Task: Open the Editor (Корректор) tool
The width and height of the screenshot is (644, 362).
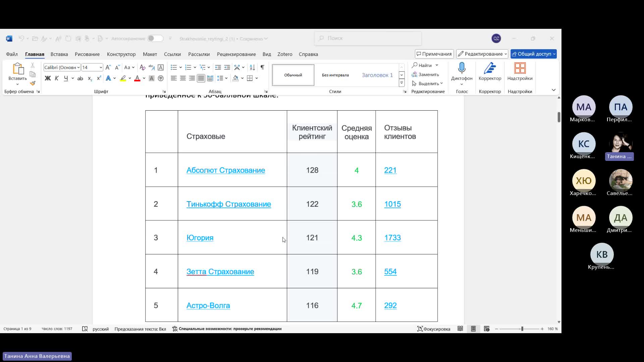Action: [x=490, y=72]
